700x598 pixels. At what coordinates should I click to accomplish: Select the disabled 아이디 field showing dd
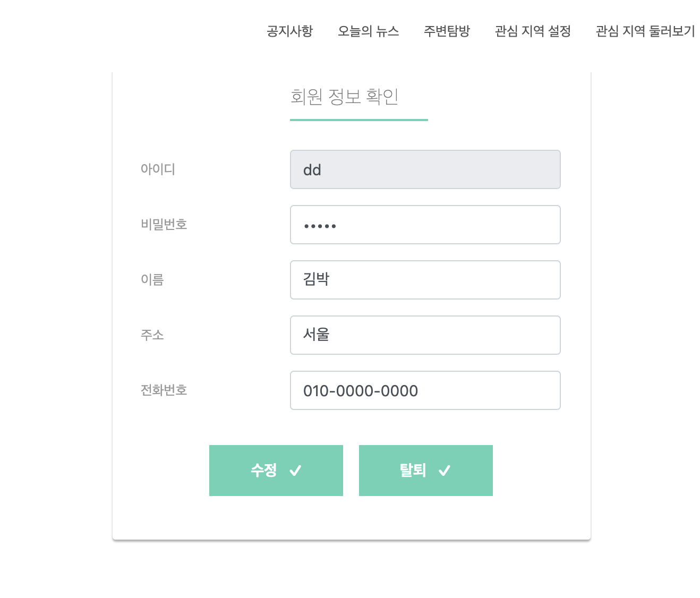click(x=425, y=169)
